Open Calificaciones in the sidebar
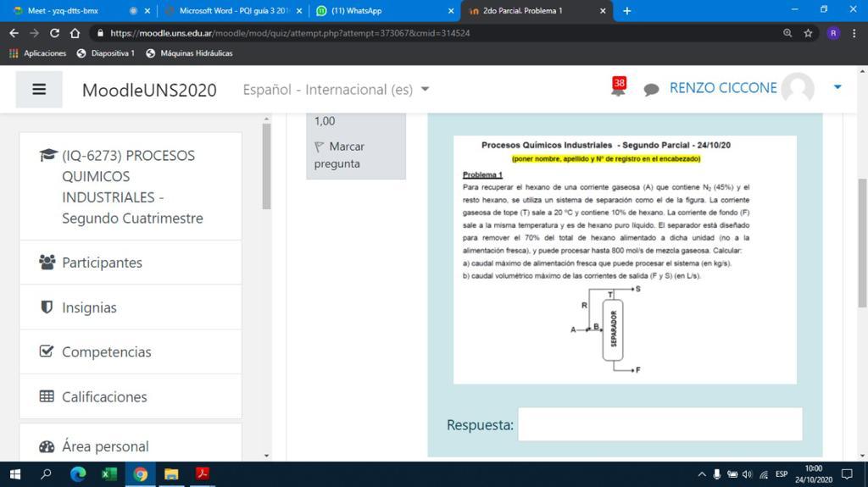This screenshot has width=868, height=487. (104, 396)
